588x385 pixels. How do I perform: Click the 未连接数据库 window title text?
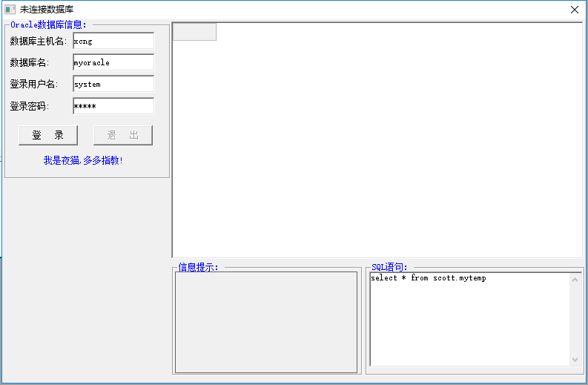[x=47, y=10]
